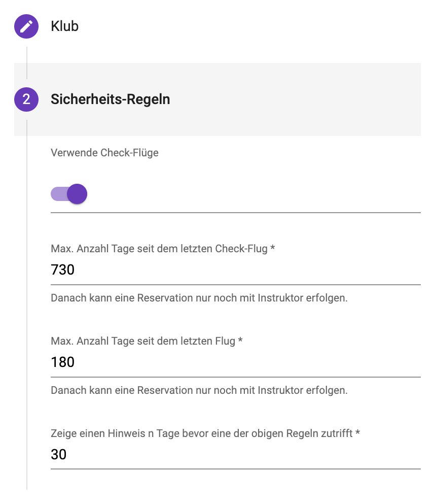This screenshot has width=435, height=504.
Task: Click the step 2 number circle
Action: point(26,99)
